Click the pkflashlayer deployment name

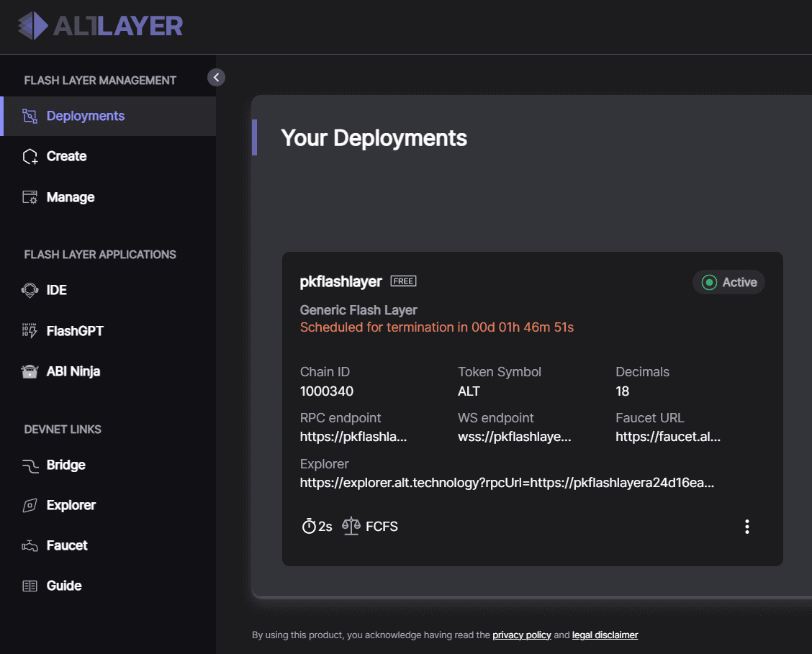point(340,282)
